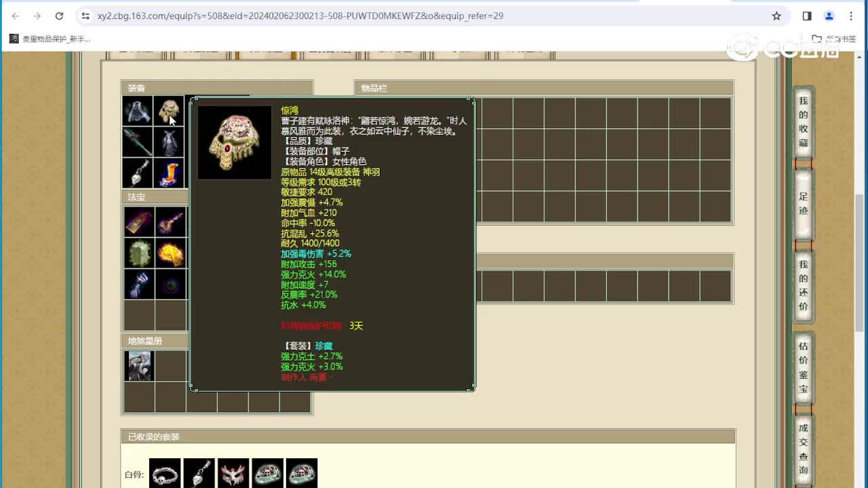The width and height of the screenshot is (868, 488).
Task: Select the grey robe armor icon
Action: click(x=169, y=142)
